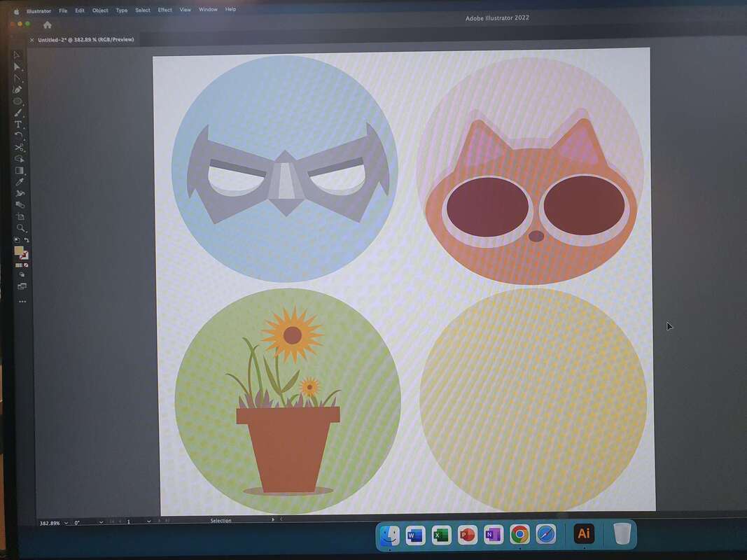Open the zoom level dropdown
This screenshot has width=747, height=560.
click(66, 522)
